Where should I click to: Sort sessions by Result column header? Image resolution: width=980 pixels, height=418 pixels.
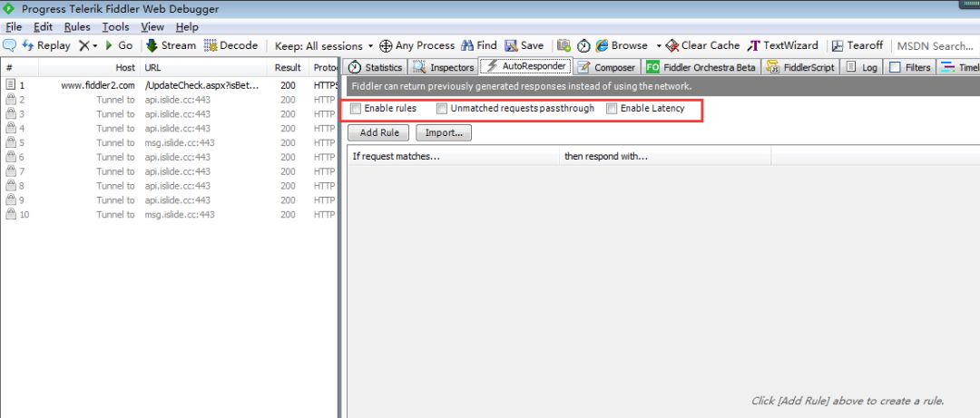coord(289,67)
